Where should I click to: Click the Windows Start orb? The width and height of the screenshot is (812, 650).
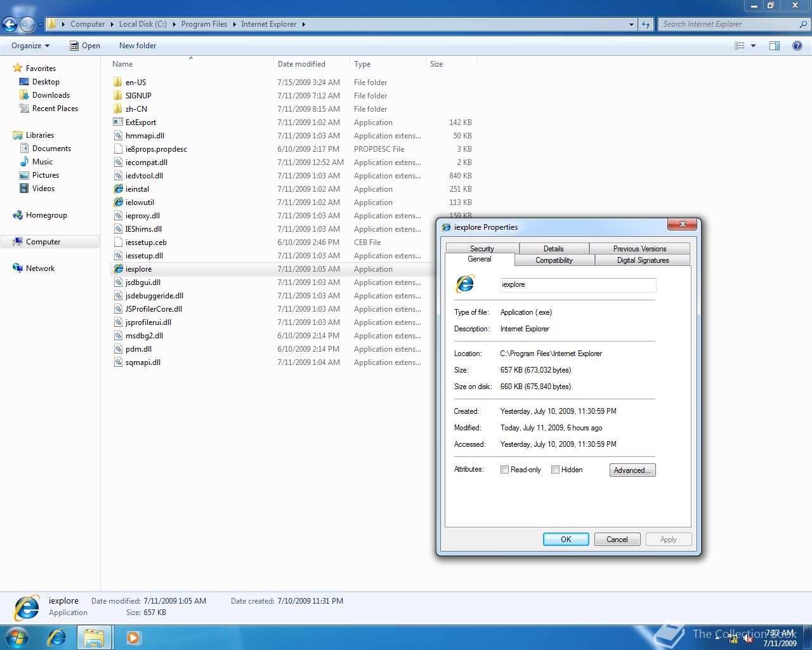click(16, 637)
